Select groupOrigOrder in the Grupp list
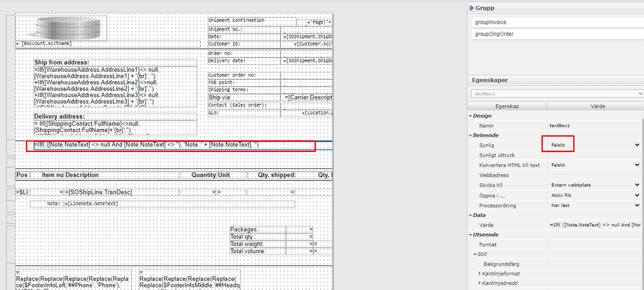This screenshot has width=644, height=290. (558, 34)
